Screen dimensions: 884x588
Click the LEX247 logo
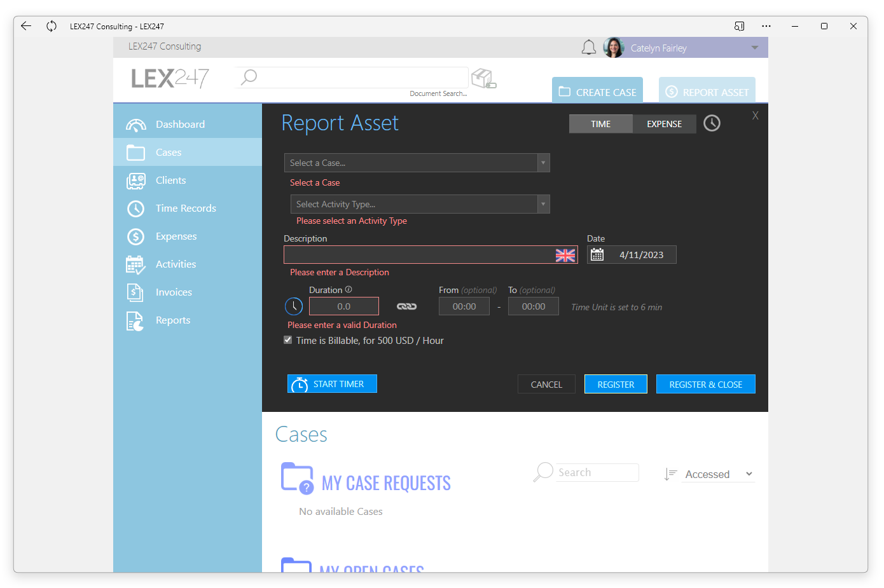pos(170,79)
